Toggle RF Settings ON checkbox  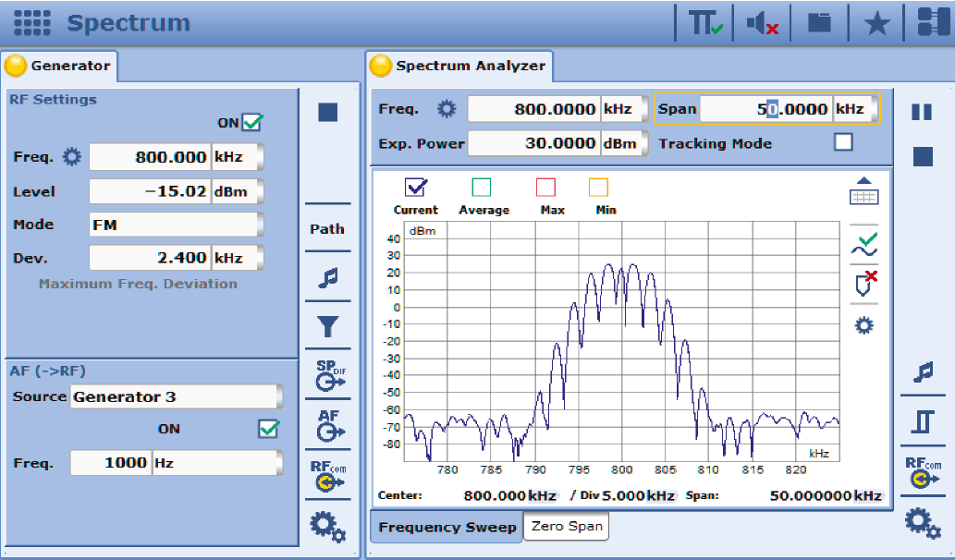tap(252, 122)
